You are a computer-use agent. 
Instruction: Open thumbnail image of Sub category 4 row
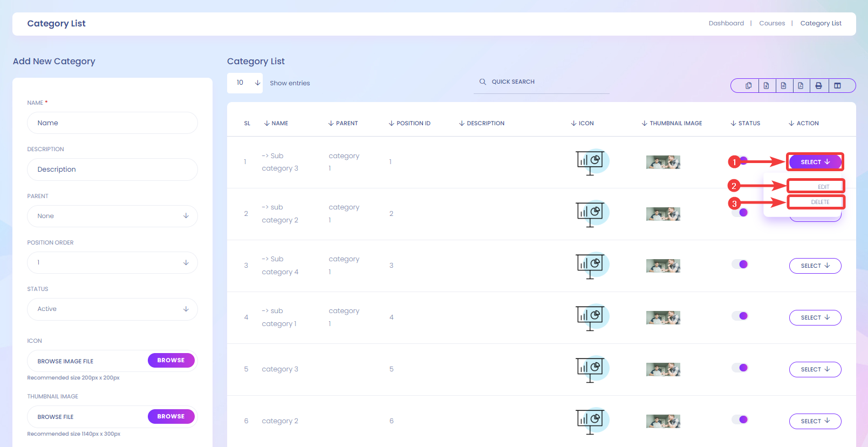[663, 266]
